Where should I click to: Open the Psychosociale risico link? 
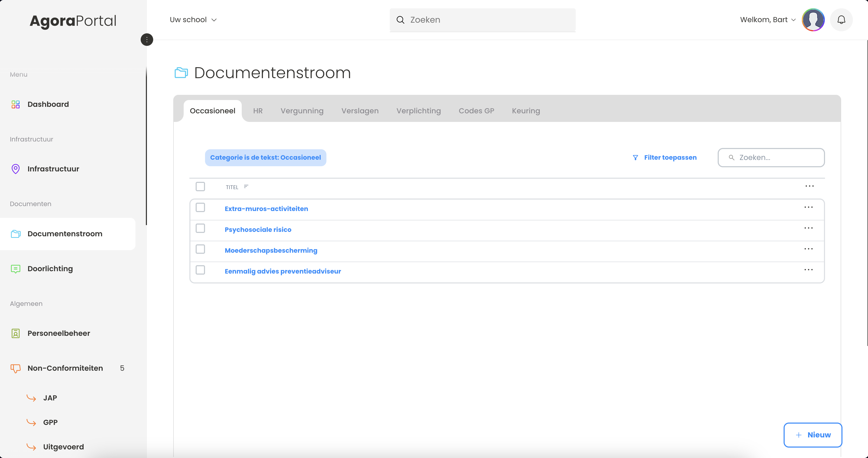click(x=258, y=230)
